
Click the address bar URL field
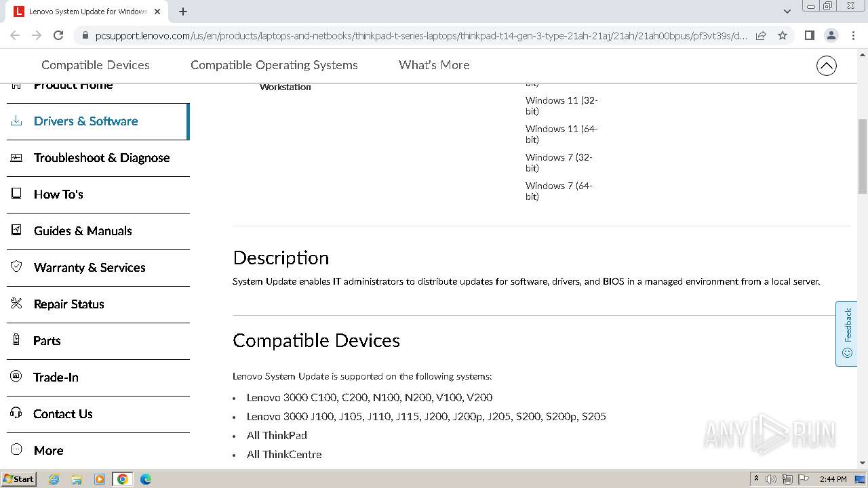(420, 35)
